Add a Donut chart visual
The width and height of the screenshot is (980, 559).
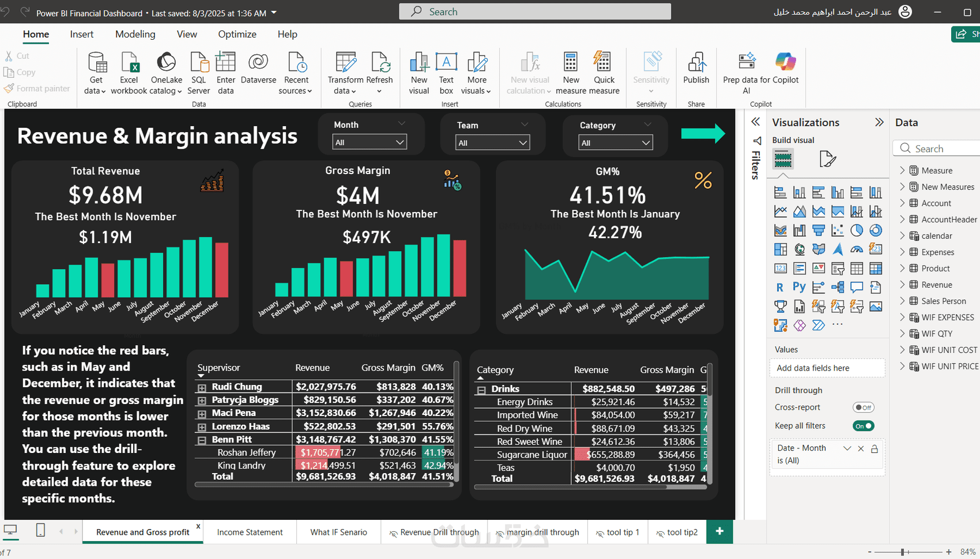(x=876, y=231)
